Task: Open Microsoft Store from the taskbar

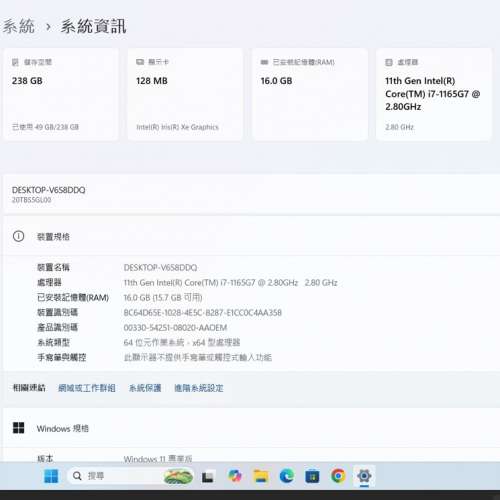Action: pos(312,476)
